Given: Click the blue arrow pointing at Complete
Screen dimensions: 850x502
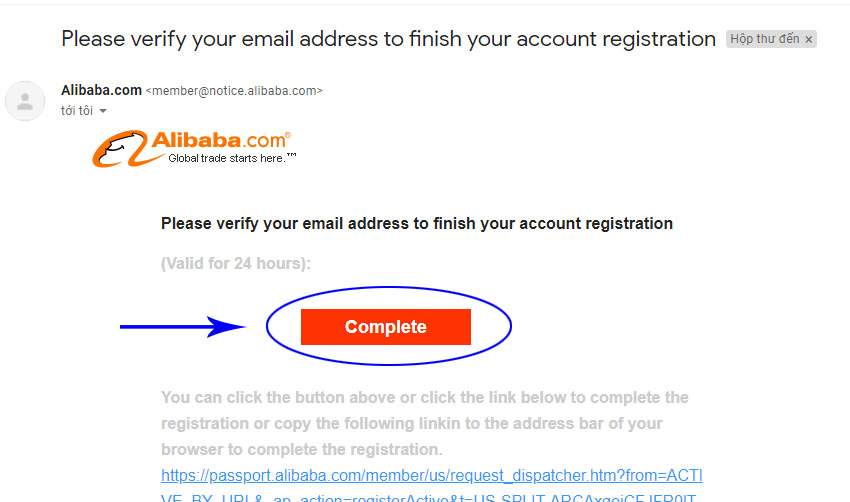Looking at the screenshot, I should [x=183, y=326].
